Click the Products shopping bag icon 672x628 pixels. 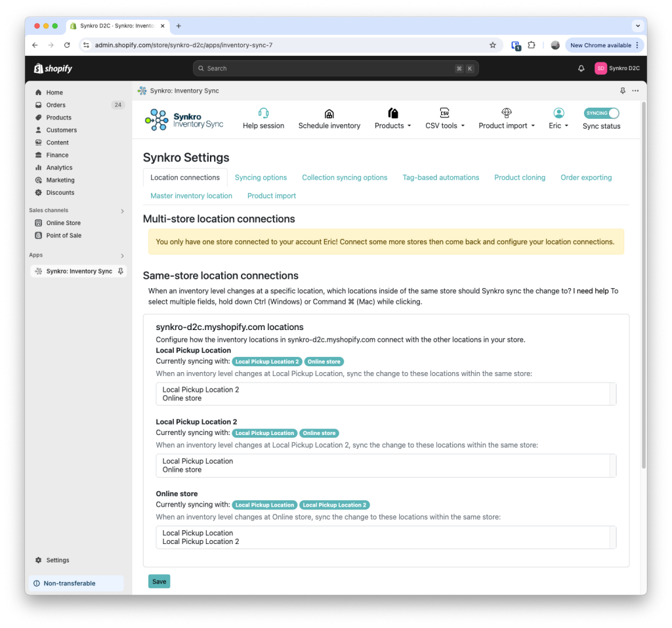coord(392,113)
